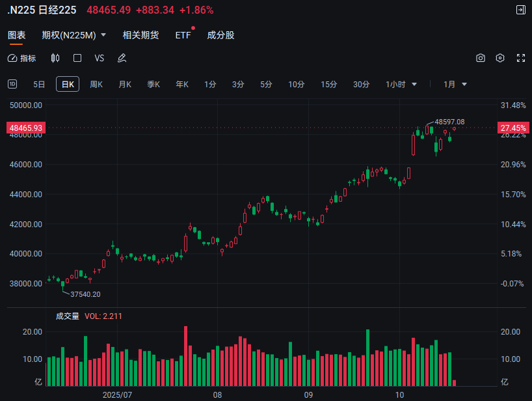This screenshot has height=401, width=532.
Task: Expand the 期权(N225M) dropdown
Action: tap(74, 35)
